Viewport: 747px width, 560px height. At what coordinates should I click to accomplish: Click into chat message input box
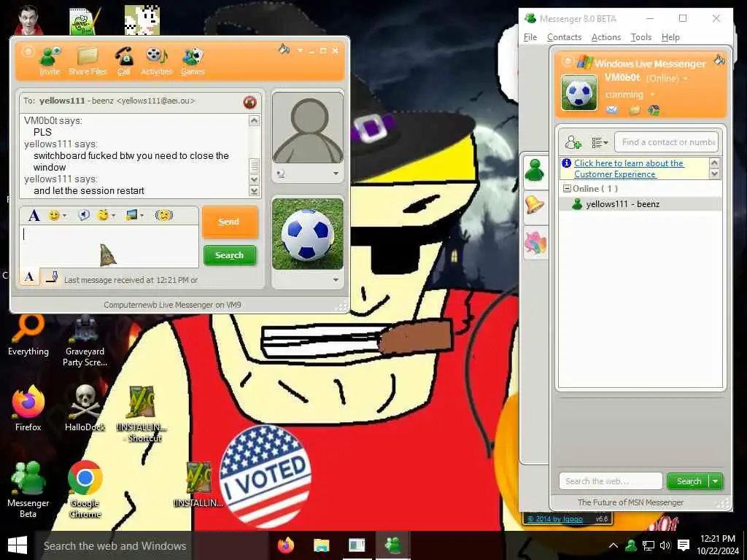coord(109,246)
